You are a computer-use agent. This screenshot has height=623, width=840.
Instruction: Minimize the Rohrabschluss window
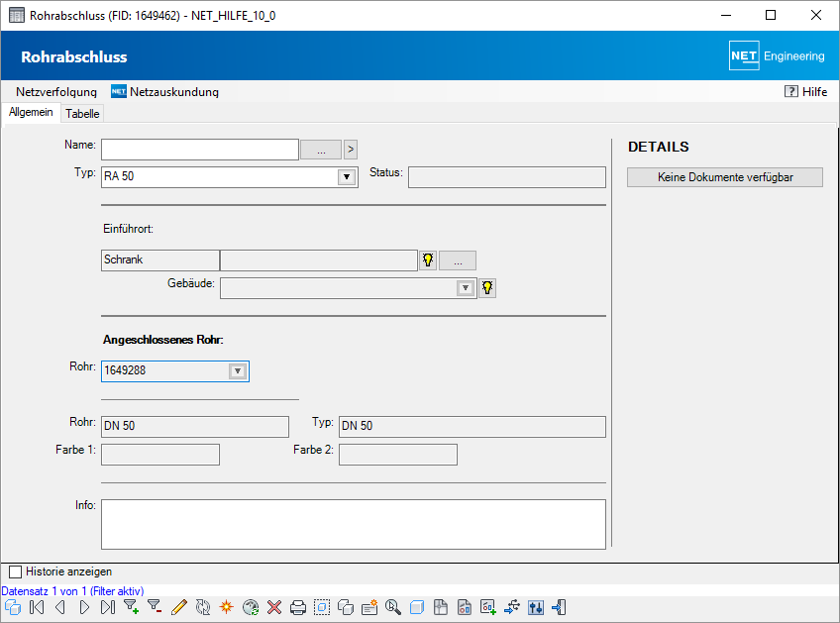(x=726, y=15)
